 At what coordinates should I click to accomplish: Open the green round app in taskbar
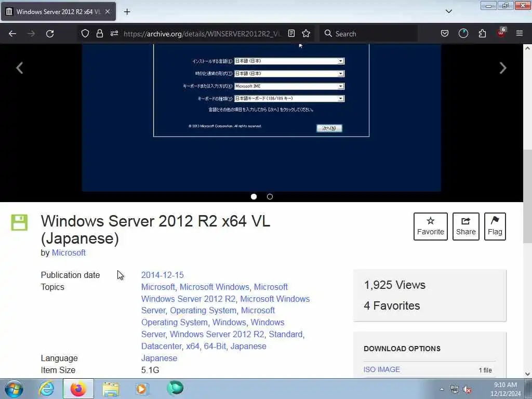click(175, 388)
